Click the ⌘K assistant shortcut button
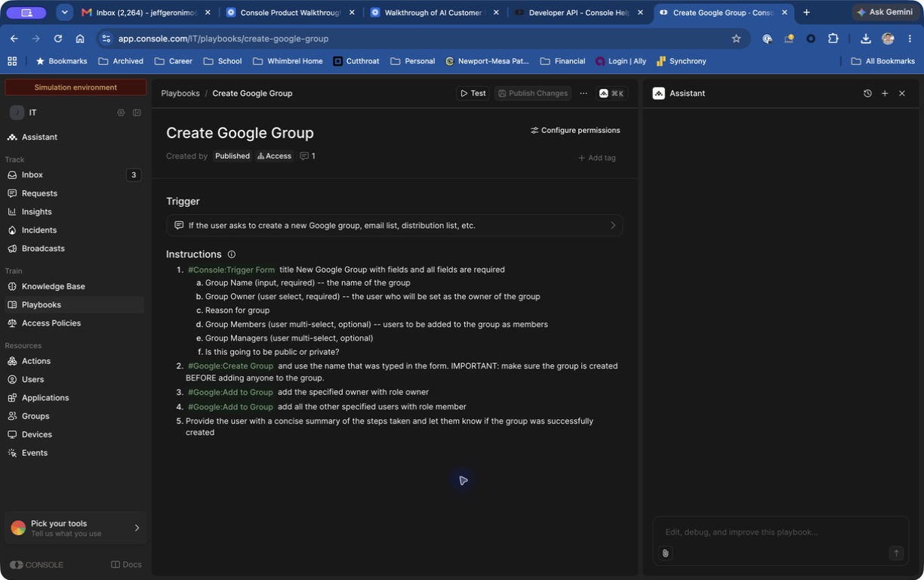Viewport: 924px width, 580px height. point(611,93)
